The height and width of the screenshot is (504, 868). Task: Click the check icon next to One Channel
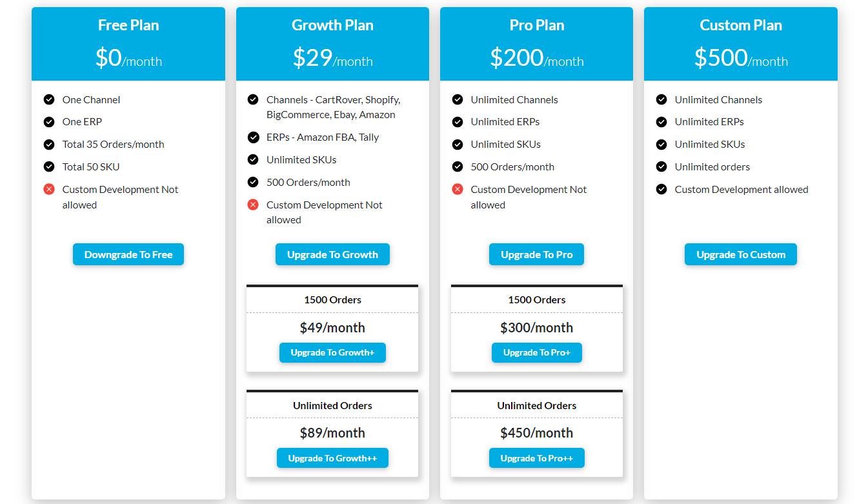[x=49, y=99]
